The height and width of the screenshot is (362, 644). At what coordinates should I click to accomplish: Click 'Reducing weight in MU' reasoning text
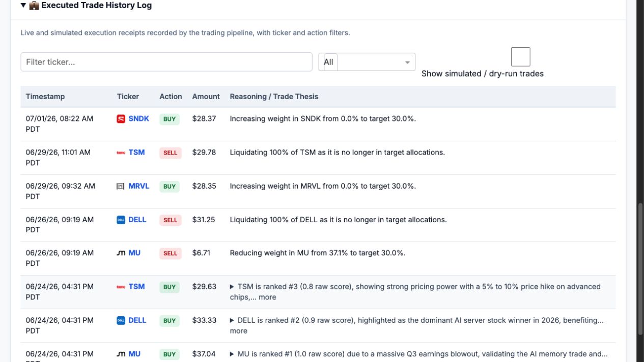(318, 253)
